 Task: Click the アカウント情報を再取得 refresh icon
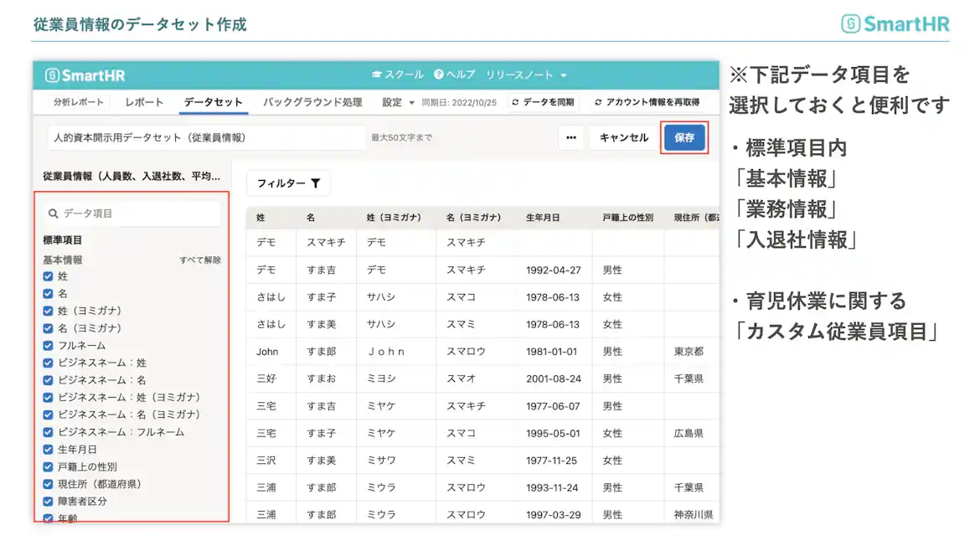click(x=597, y=102)
